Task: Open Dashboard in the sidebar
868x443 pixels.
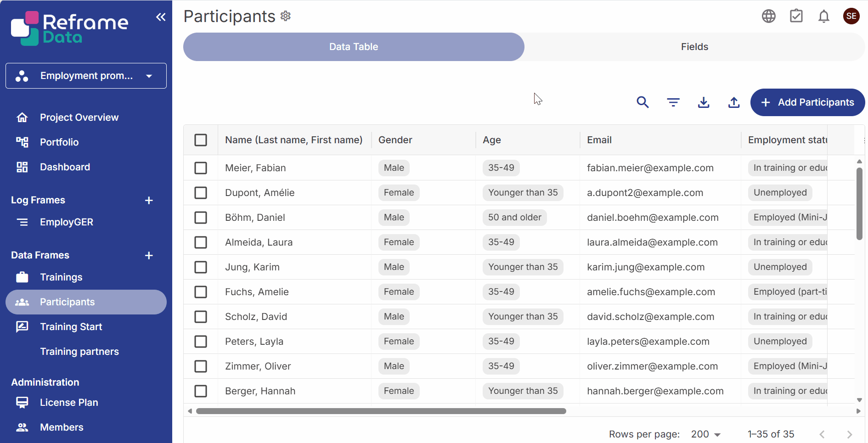Action: click(x=65, y=167)
